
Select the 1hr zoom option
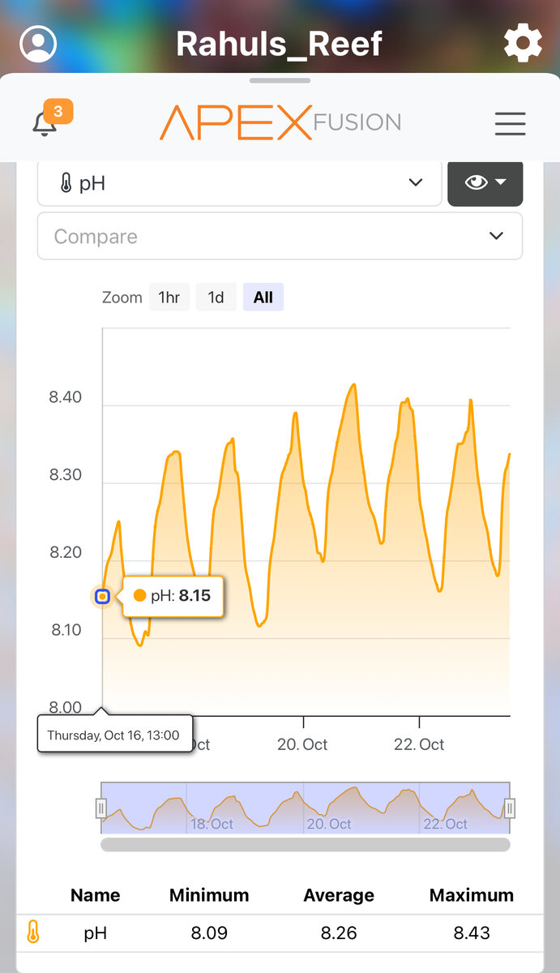(169, 298)
